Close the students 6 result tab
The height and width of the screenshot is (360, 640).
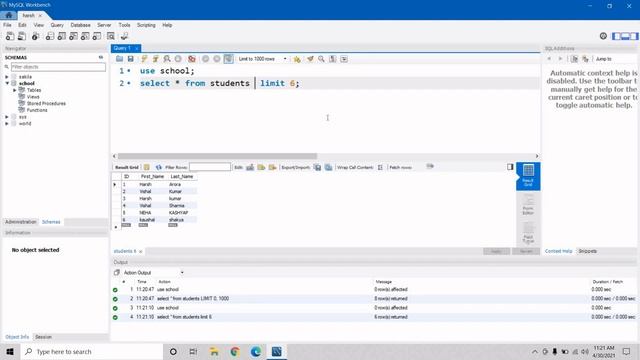(x=140, y=251)
